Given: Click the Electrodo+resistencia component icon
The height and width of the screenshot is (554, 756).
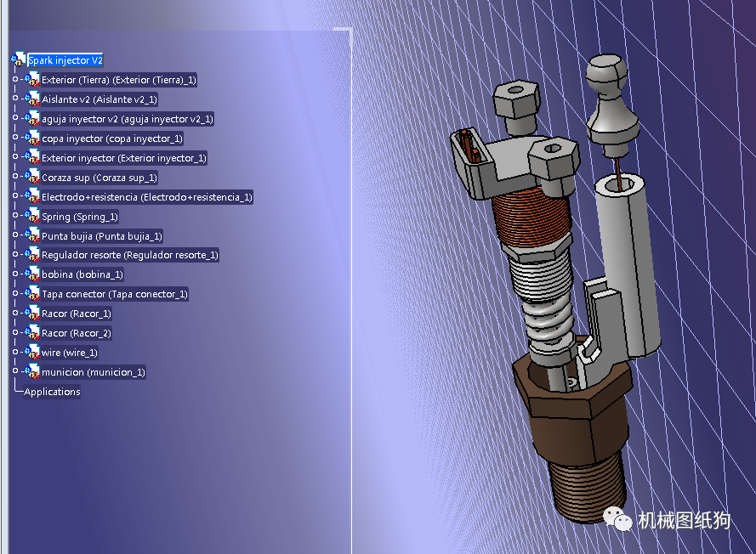Looking at the screenshot, I should pyautogui.click(x=31, y=196).
